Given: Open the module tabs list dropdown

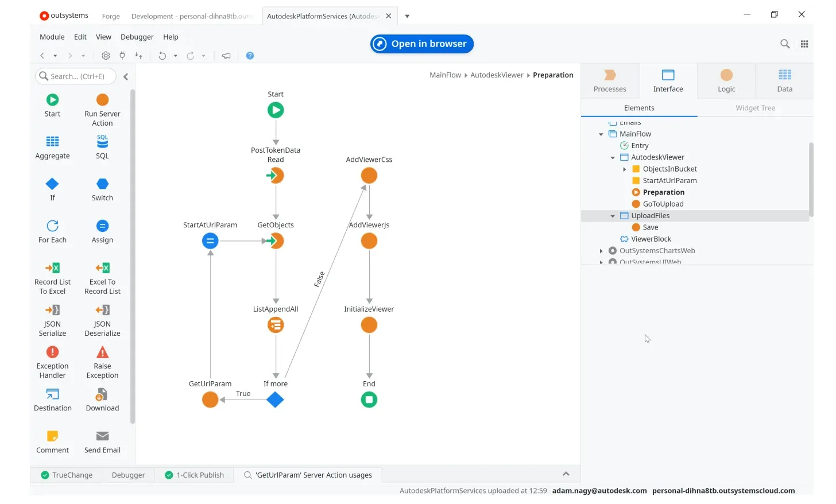Looking at the screenshot, I should point(407,16).
